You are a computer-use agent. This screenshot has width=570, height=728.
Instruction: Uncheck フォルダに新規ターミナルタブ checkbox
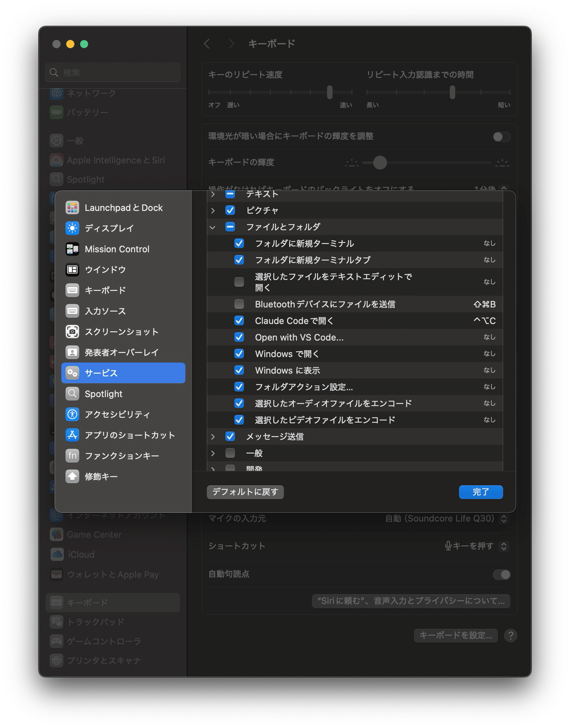pos(239,260)
